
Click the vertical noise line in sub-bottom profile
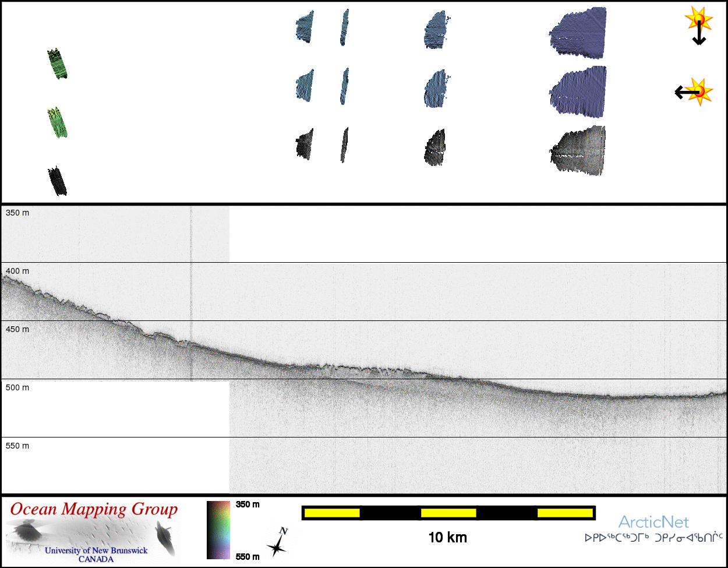pos(190,291)
